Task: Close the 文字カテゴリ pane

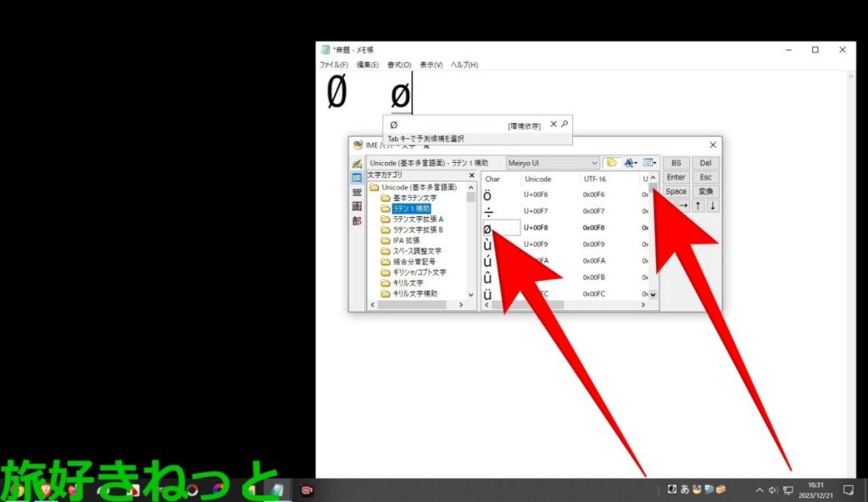Action: (x=471, y=175)
